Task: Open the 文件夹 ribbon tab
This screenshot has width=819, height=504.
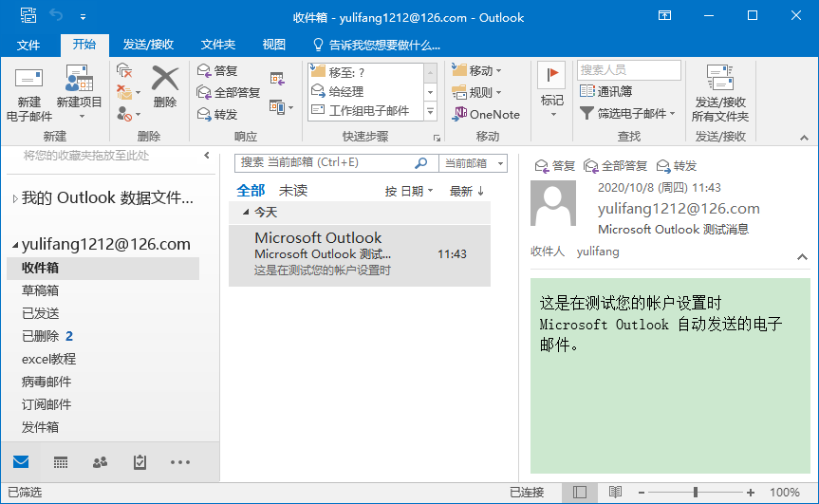Action: pos(218,45)
